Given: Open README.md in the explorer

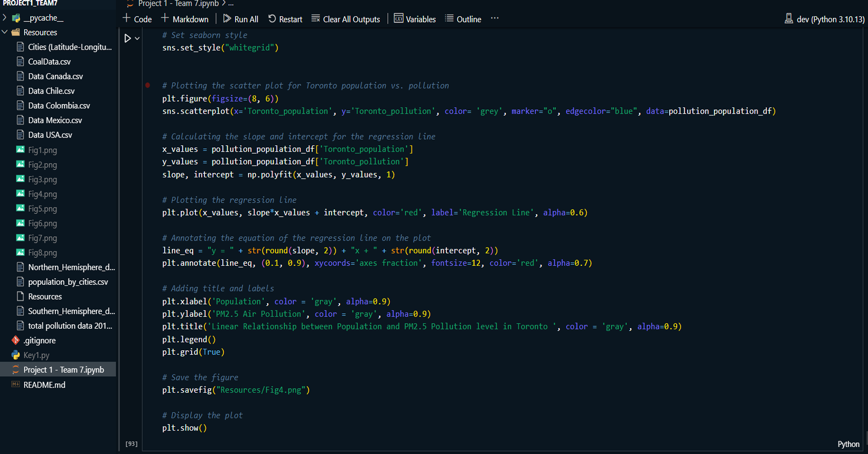Looking at the screenshot, I should coord(44,385).
